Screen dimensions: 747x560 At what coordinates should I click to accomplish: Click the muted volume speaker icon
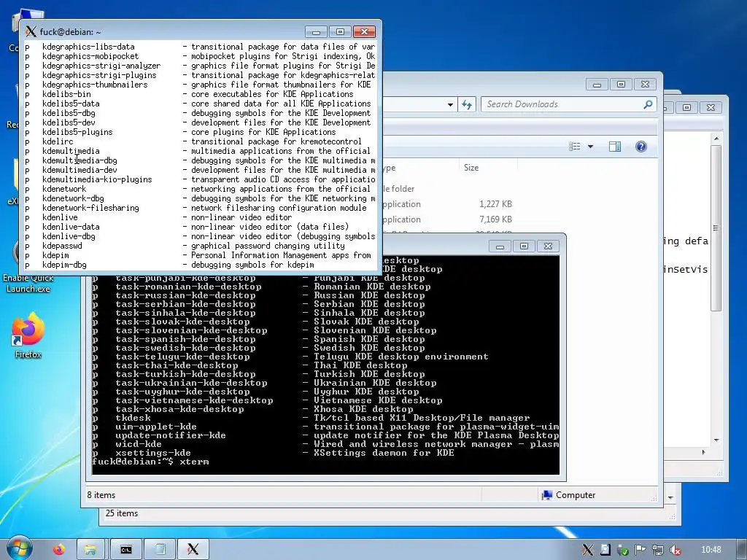click(x=675, y=550)
